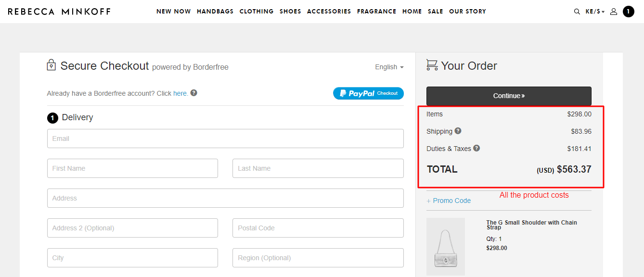Expand the Promo Code section
This screenshot has width=644, height=277.
point(449,201)
